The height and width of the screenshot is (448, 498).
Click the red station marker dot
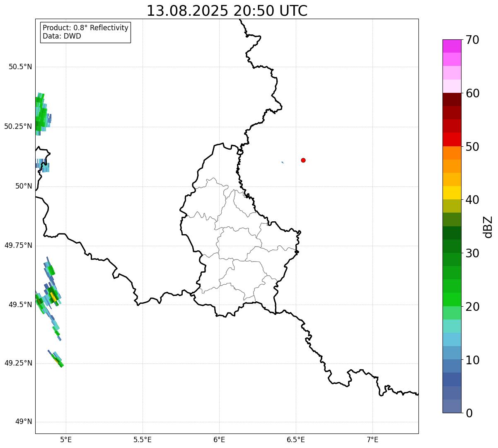303,160
